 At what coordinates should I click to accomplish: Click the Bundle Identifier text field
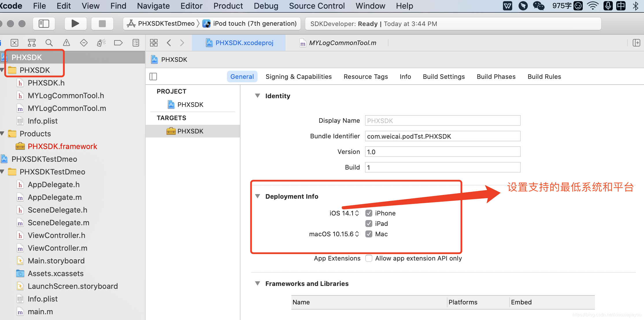[x=442, y=136]
